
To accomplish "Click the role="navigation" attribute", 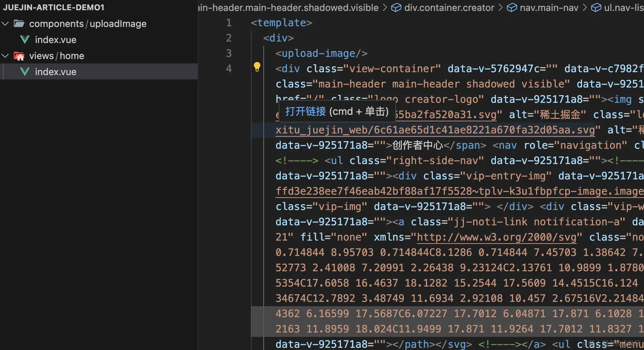I will [x=575, y=145].
